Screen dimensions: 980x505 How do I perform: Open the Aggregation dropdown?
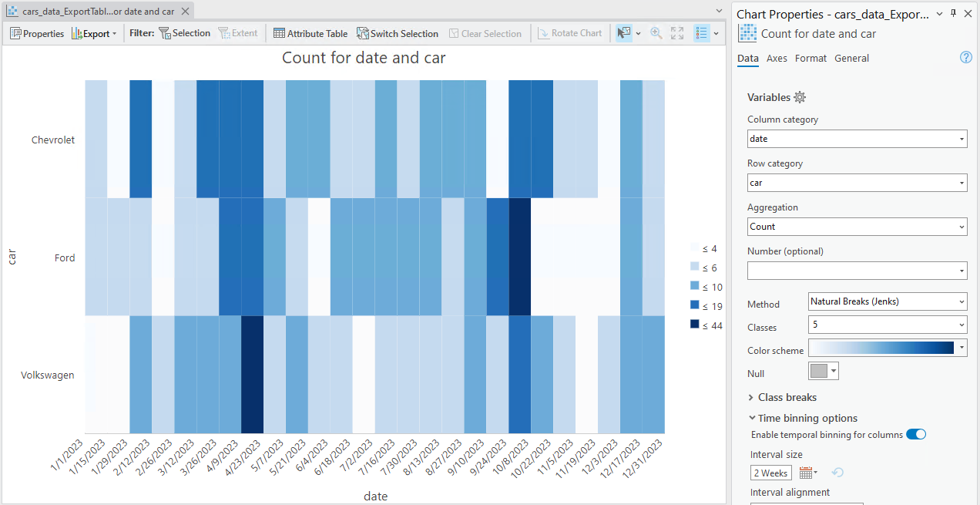pos(857,226)
